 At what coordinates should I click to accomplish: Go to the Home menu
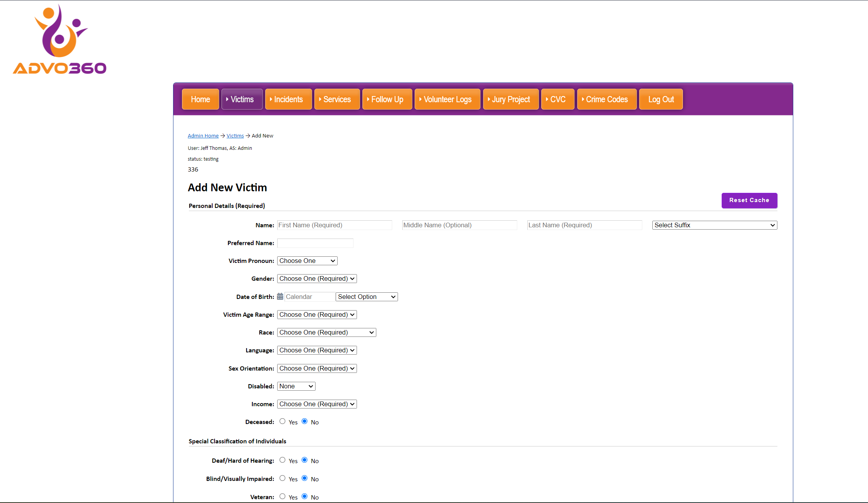point(201,100)
